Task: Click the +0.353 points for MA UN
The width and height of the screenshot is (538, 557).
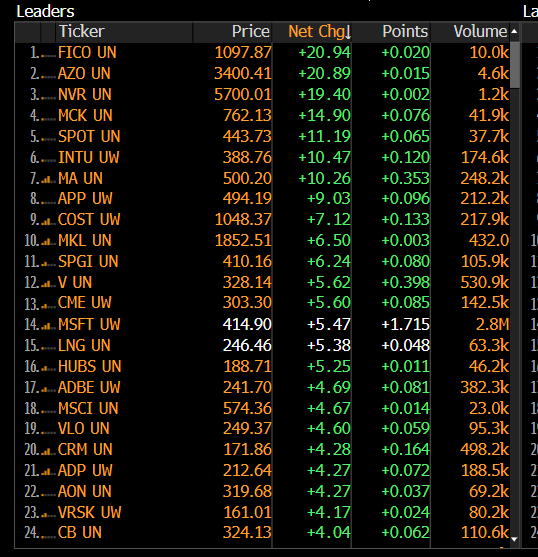Action: click(406, 178)
